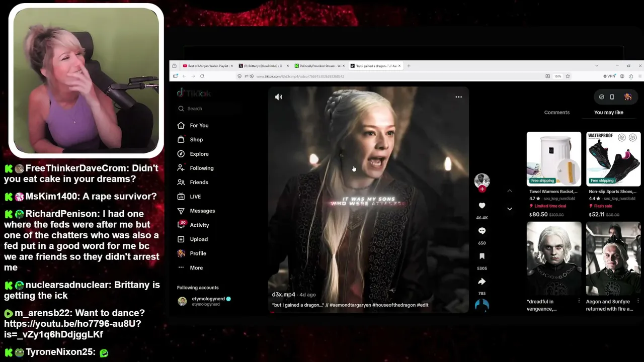Open the top-right phone app icon
This screenshot has width=644, height=362.
point(612,97)
